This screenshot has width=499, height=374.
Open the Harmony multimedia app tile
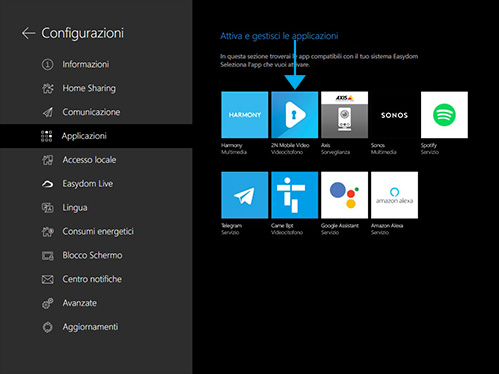click(245, 115)
